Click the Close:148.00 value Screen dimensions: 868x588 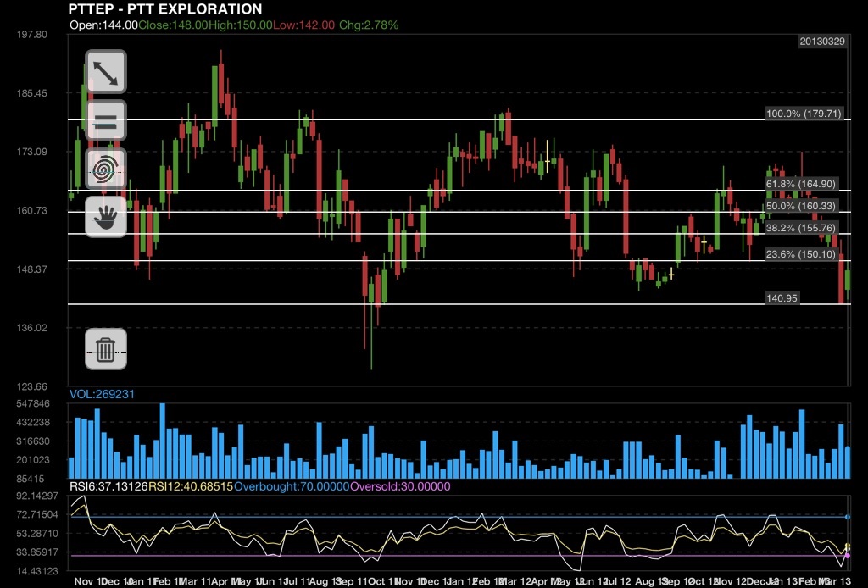[173, 25]
